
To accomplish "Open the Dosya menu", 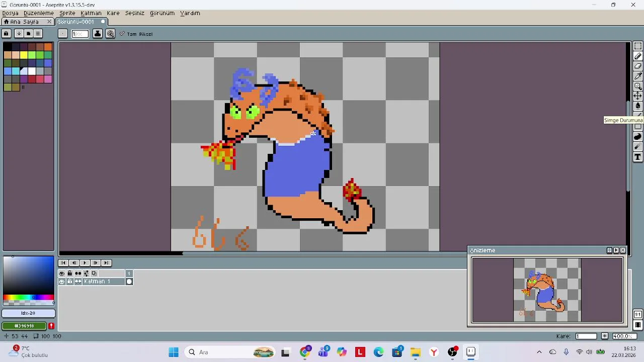I will [10, 13].
